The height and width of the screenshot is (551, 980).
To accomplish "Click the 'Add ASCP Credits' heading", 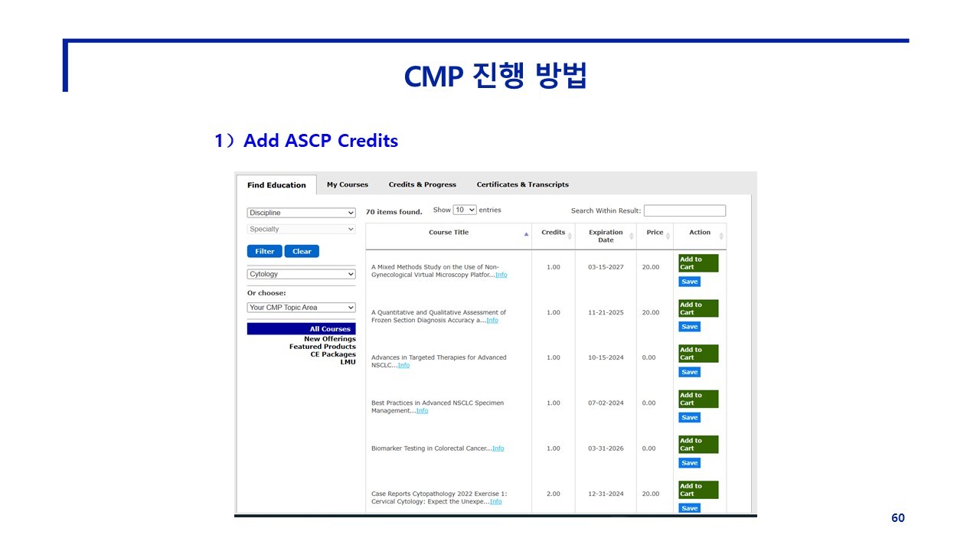I will tap(321, 141).
